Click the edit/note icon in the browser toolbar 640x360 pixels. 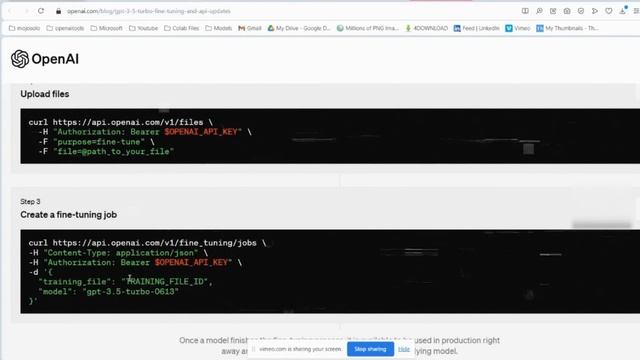click(553, 11)
